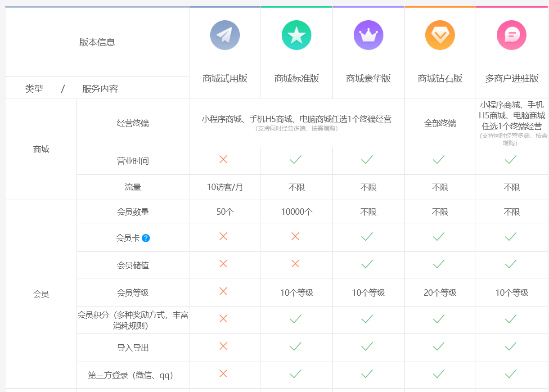Click the 20个等级 value in 商城钻石版
This screenshot has height=392, width=549.
(x=440, y=293)
